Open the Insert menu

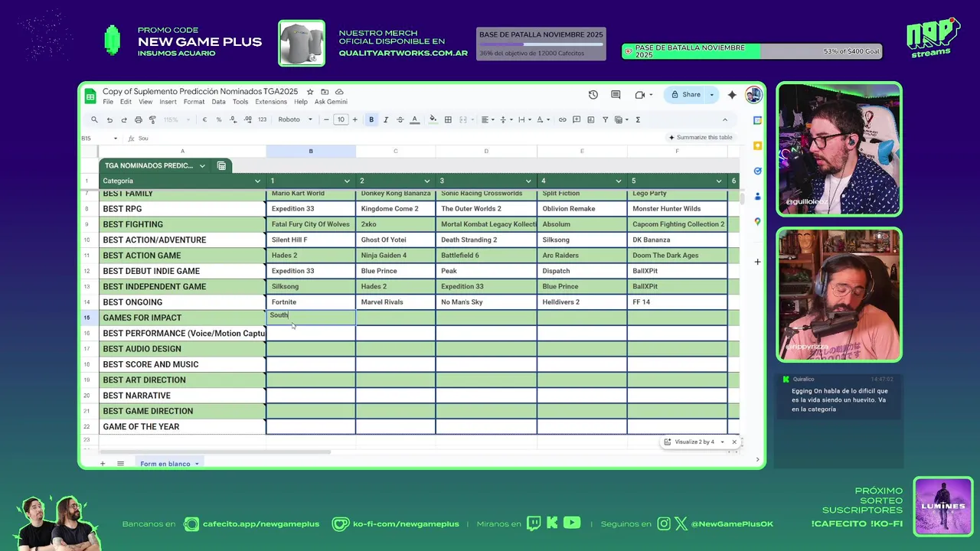coord(168,102)
